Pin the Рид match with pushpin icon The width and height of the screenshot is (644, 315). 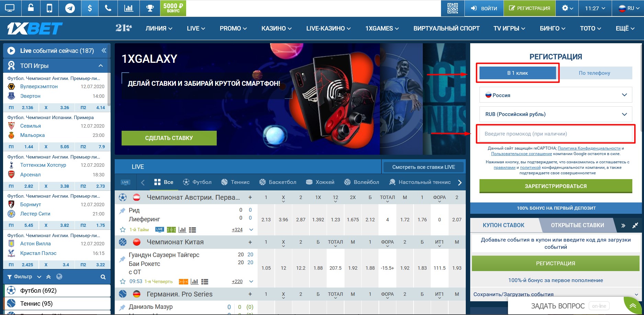122,211
